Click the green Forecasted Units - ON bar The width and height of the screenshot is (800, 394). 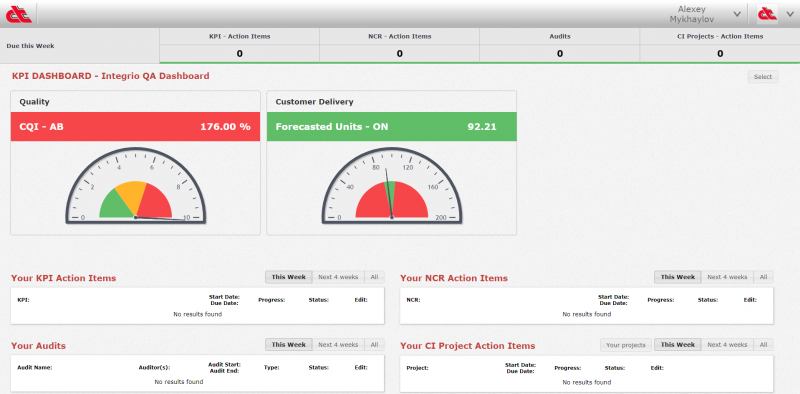tap(391, 127)
